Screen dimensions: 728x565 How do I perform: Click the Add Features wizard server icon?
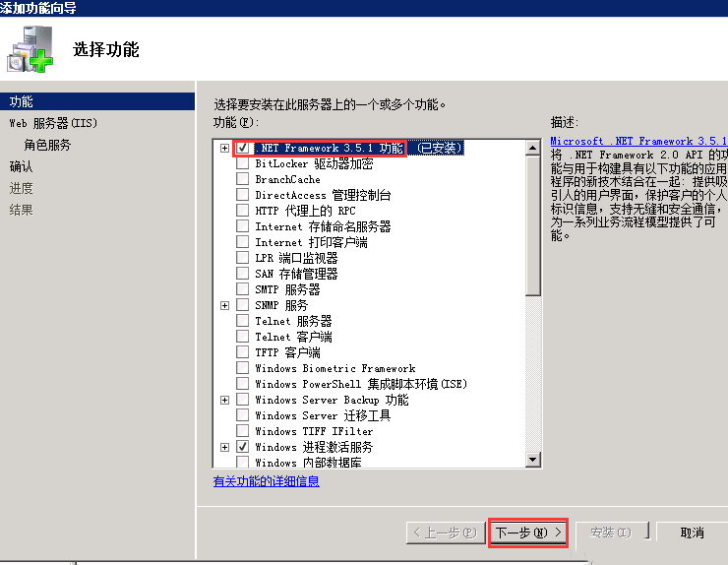(x=30, y=49)
